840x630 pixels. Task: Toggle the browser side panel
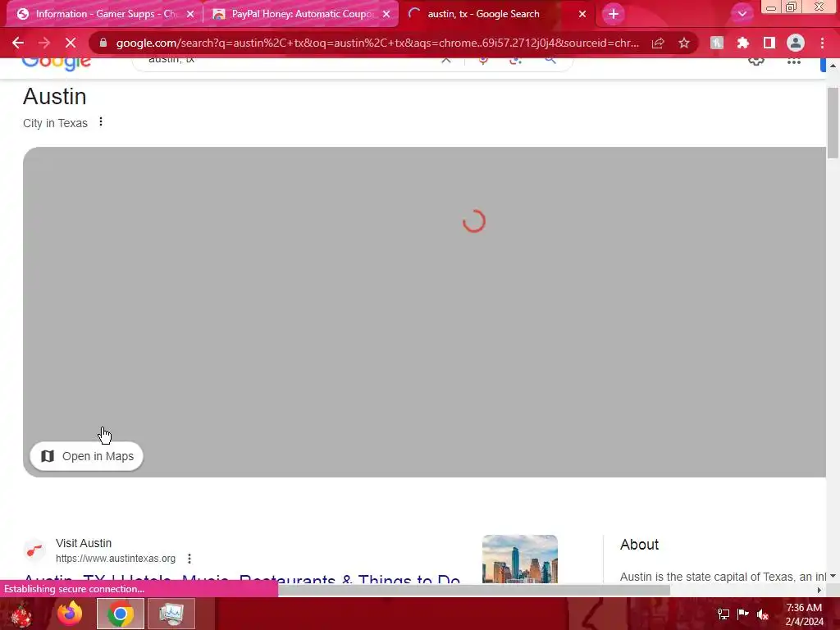click(x=769, y=43)
